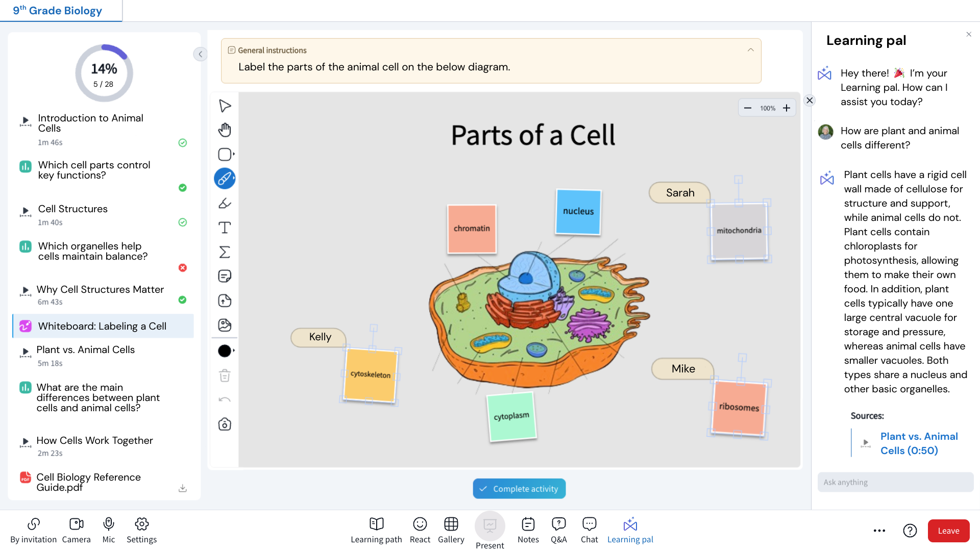The image size is (980, 551).
Task: Toggle the Mic on or off
Action: 109,530
